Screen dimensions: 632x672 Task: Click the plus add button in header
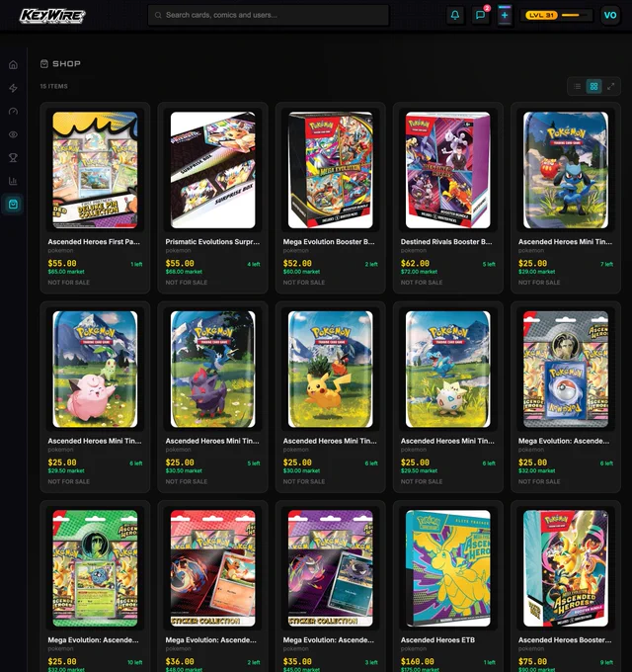[505, 15]
